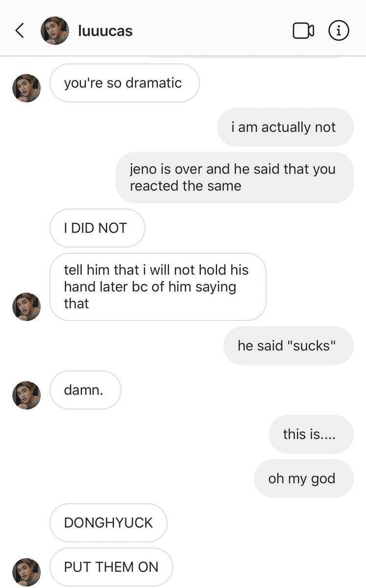Image resolution: width=366 pixels, height=588 pixels.
Task: Select message "jeno is over and he said"
Action: 235,177
